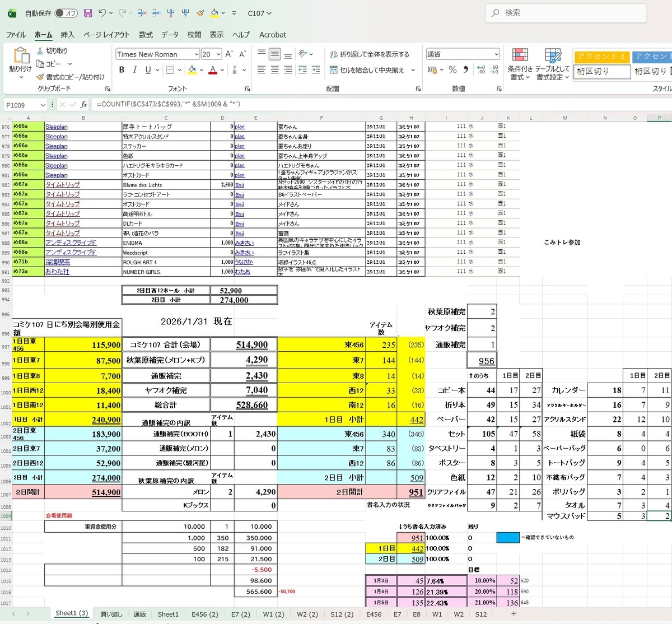672x624 pixels.
Task: Open the うなさか hyperlink
Action: pyautogui.click(x=244, y=262)
